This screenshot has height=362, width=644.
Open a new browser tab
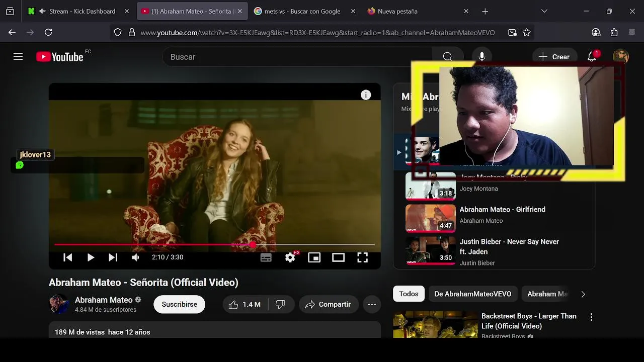pyautogui.click(x=485, y=11)
